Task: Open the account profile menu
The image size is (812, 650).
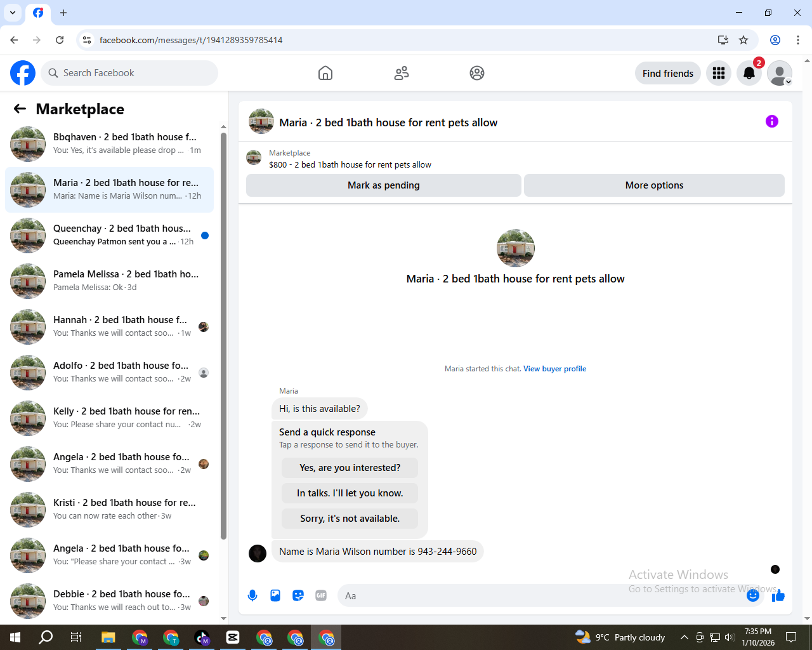Action: tap(780, 73)
